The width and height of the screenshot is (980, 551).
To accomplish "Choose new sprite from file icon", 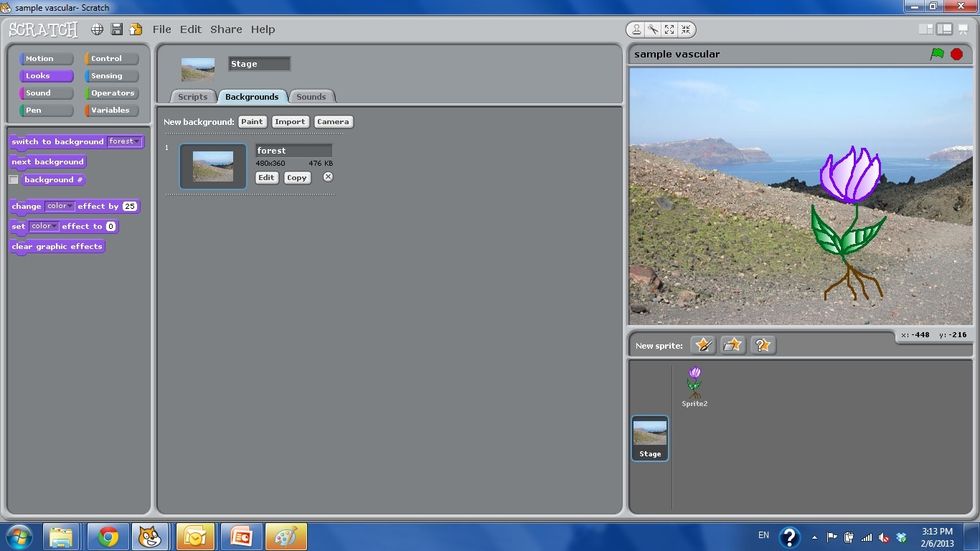I will coord(733,345).
